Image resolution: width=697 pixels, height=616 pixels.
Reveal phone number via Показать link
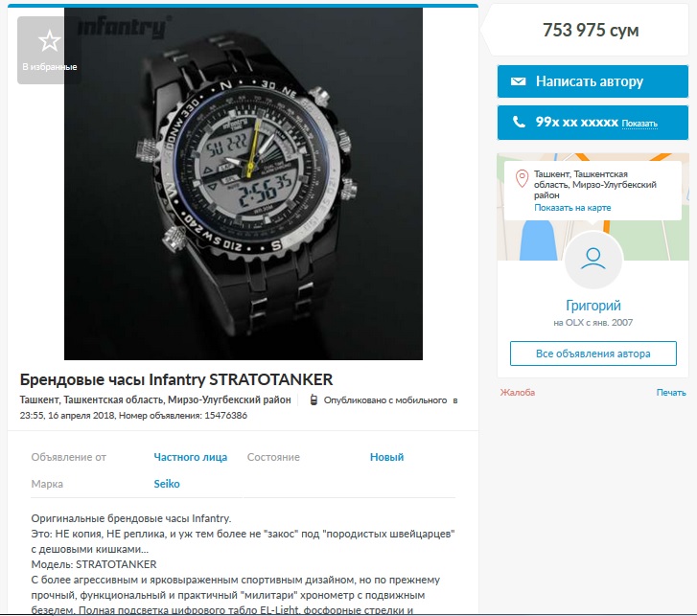pos(639,124)
